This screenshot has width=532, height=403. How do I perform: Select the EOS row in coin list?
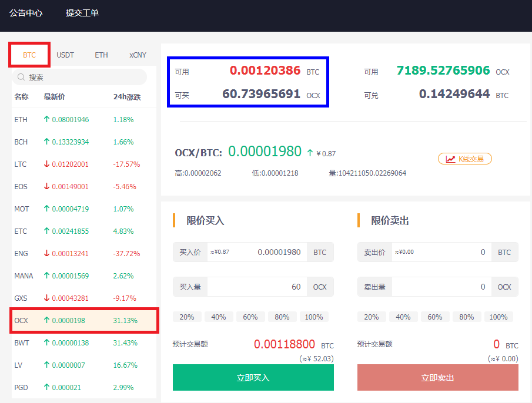coord(84,187)
